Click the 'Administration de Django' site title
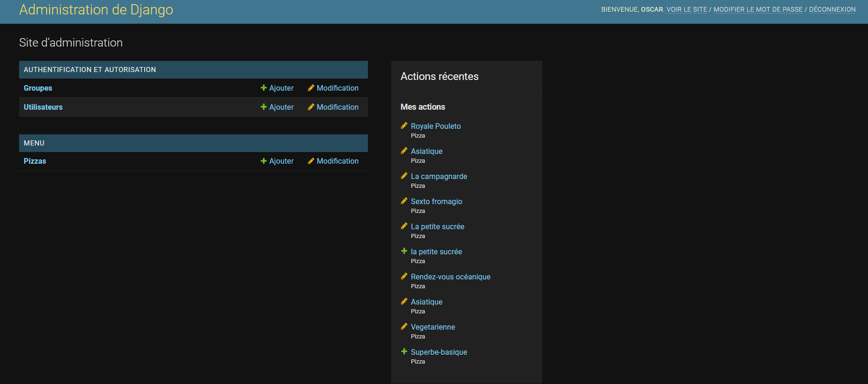The height and width of the screenshot is (384, 868). (96, 10)
